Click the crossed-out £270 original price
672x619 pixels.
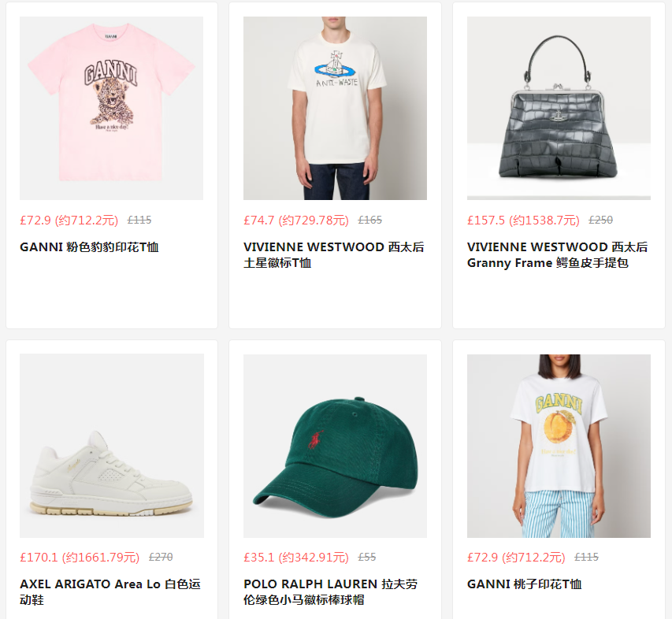click(x=161, y=558)
